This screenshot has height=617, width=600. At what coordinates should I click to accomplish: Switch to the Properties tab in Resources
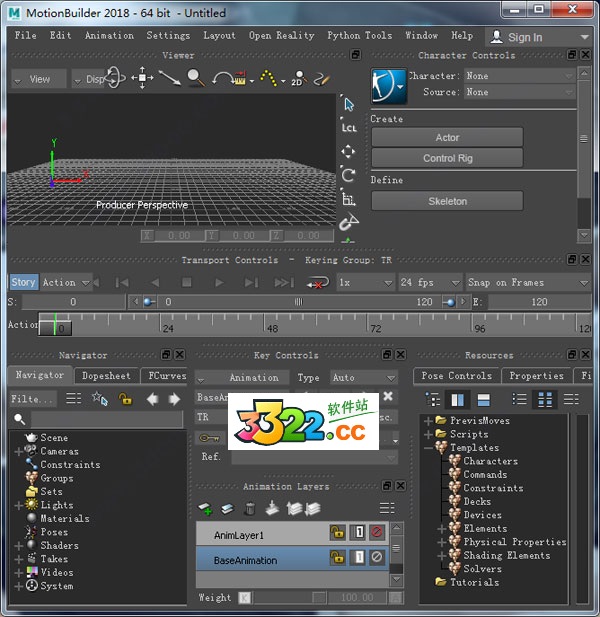[536, 376]
